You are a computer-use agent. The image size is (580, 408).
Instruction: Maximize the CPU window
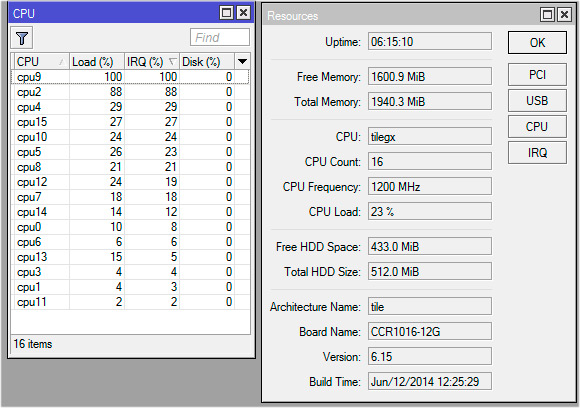(226, 13)
